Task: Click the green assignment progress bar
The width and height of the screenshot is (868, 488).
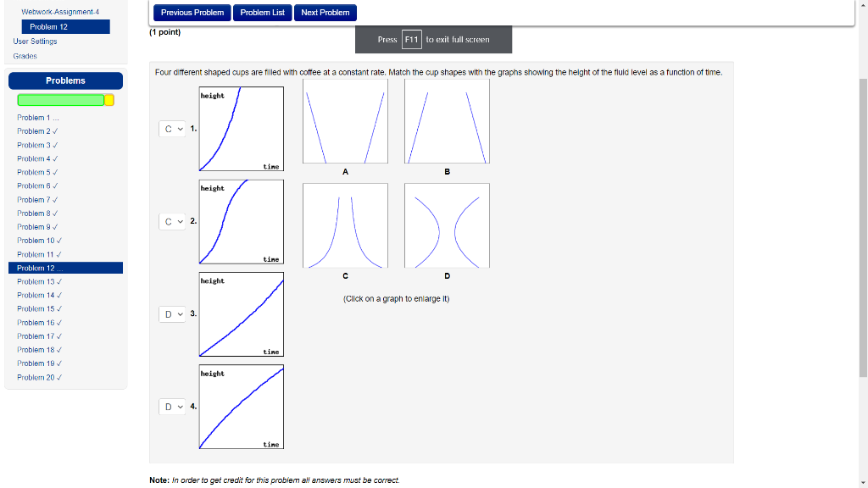Action: (x=59, y=99)
